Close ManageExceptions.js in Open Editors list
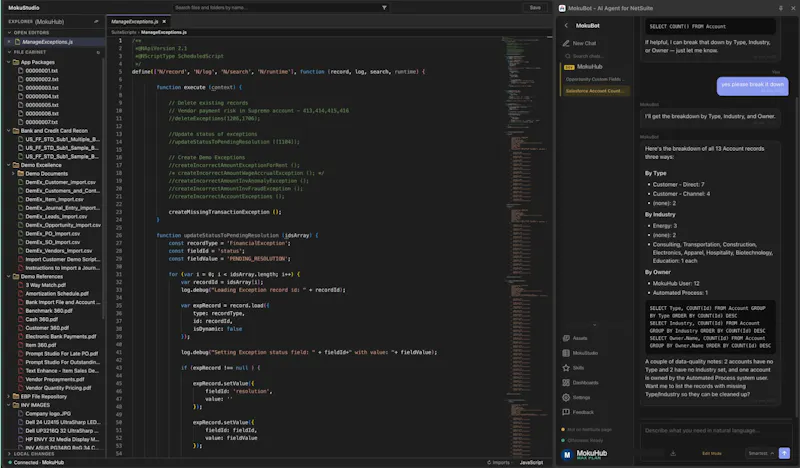 tap(9, 42)
